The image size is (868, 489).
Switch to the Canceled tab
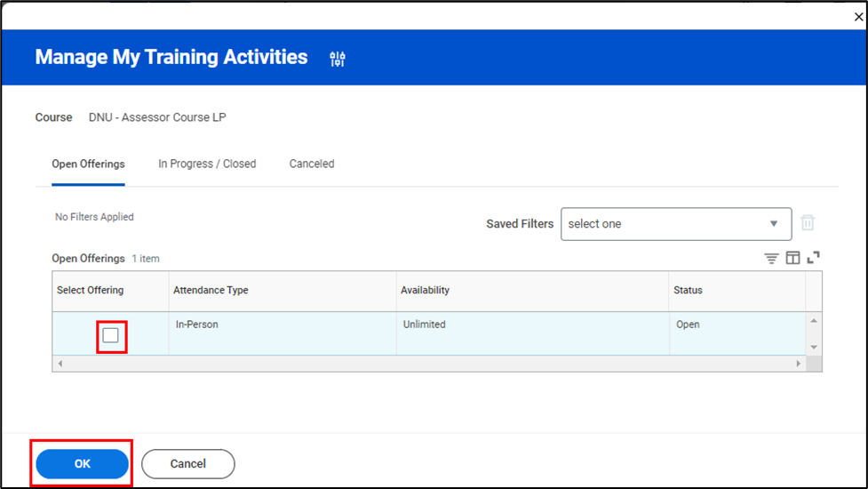coord(312,164)
